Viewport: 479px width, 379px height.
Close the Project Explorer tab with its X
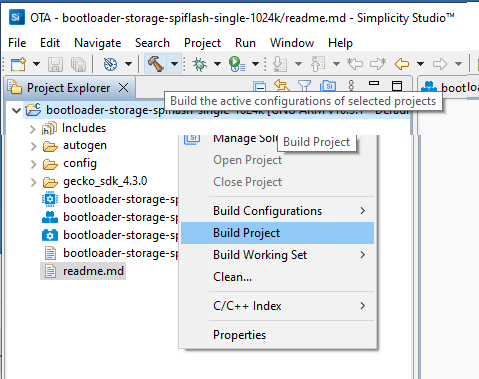click(x=124, y=88)
